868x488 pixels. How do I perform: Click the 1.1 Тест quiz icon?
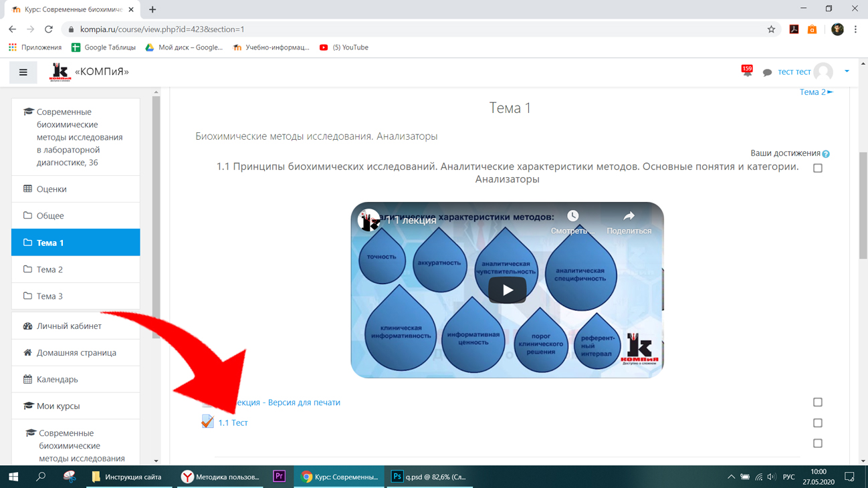click(x=207, y=422)
